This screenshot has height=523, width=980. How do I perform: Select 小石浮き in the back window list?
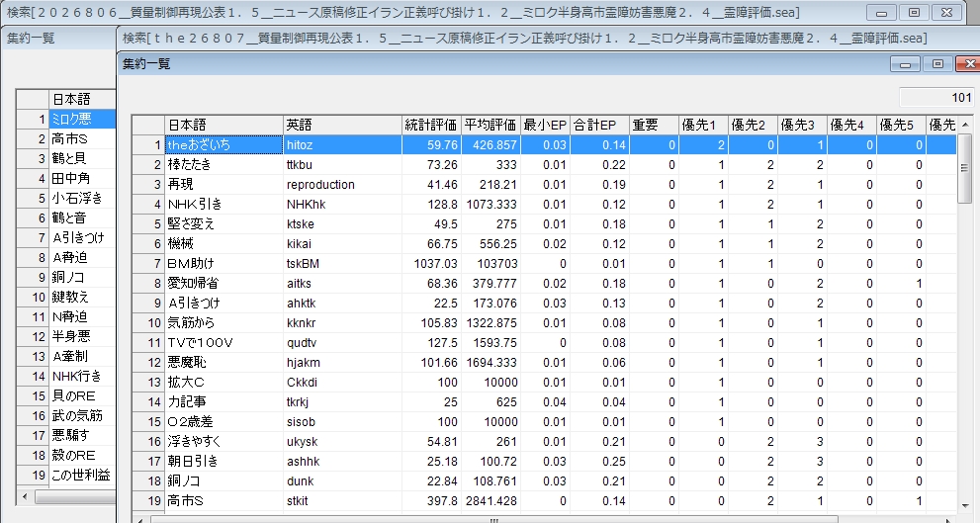[x=82, y=198]
